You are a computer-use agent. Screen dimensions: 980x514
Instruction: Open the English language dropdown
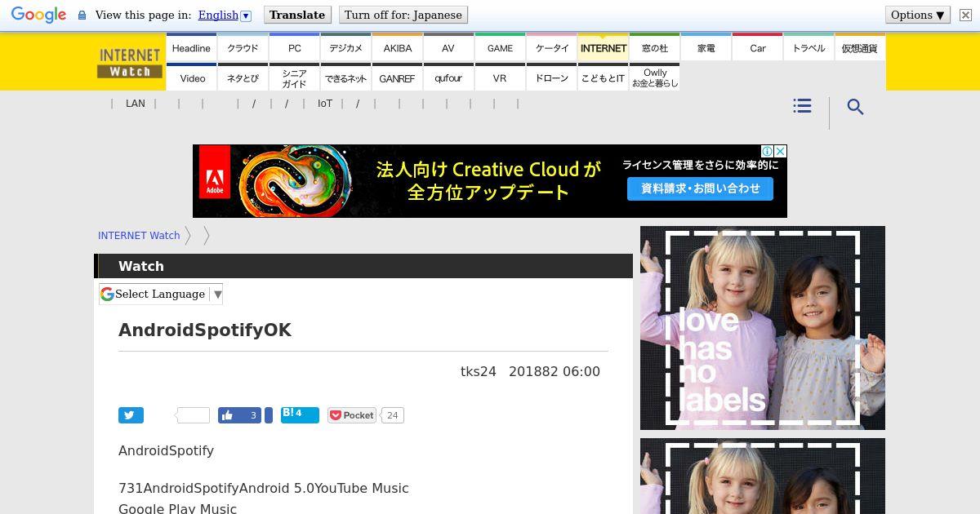(x=225, y=15)
